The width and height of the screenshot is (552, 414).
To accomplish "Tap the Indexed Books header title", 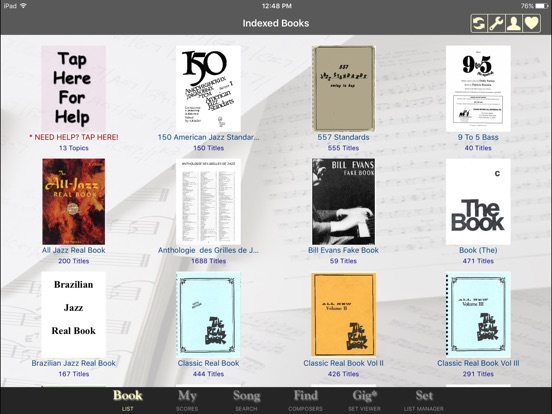I will pyautogui.click(x=276, y=23).
